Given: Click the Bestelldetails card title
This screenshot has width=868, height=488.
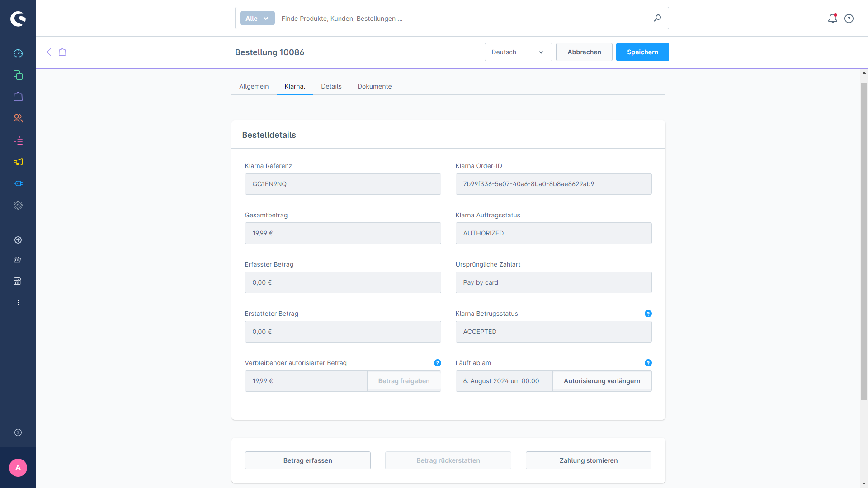Looking at the screenshot, I should pos(269,135).
